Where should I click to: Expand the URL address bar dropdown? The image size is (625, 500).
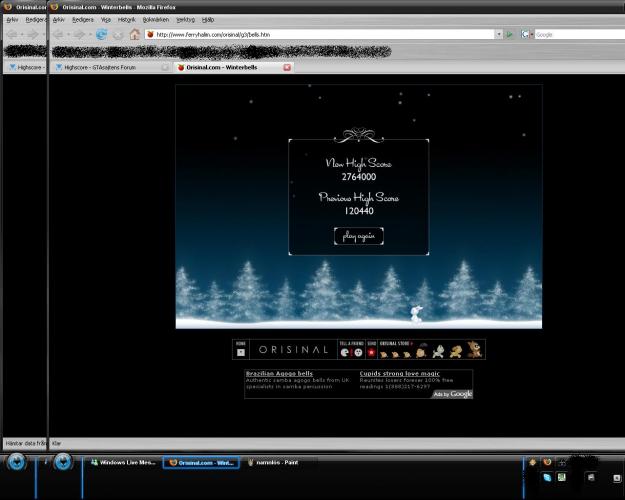click(x=498, y=34)
